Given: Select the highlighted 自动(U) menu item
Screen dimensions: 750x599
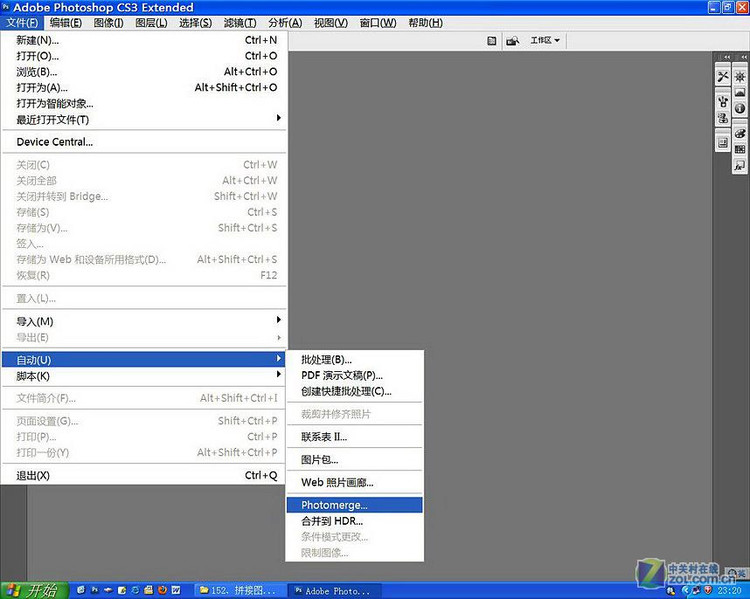Looking at the screenshot, I should tap(143, 359).
